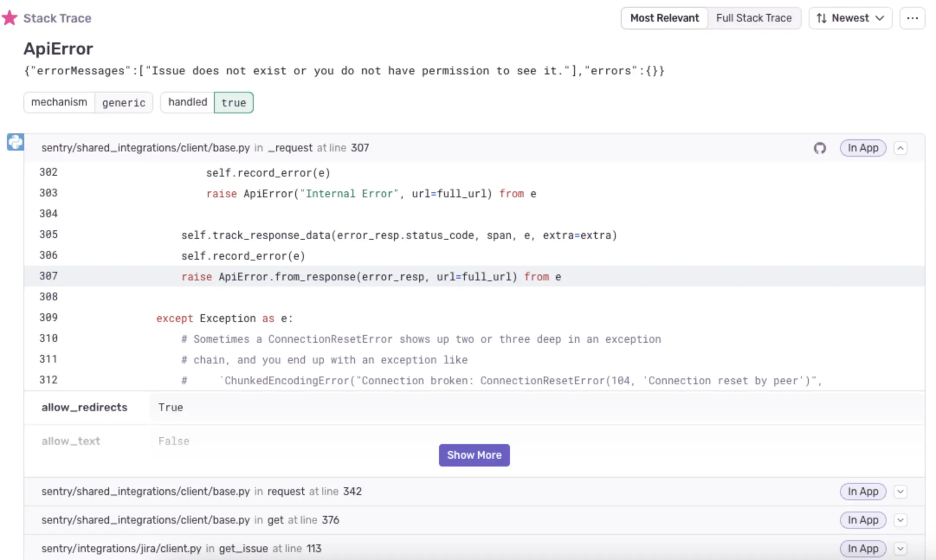The width and height of the screenshot is (936, 560).
Task: Click In App badge on line 342 frame
Action: pos(863,492)
